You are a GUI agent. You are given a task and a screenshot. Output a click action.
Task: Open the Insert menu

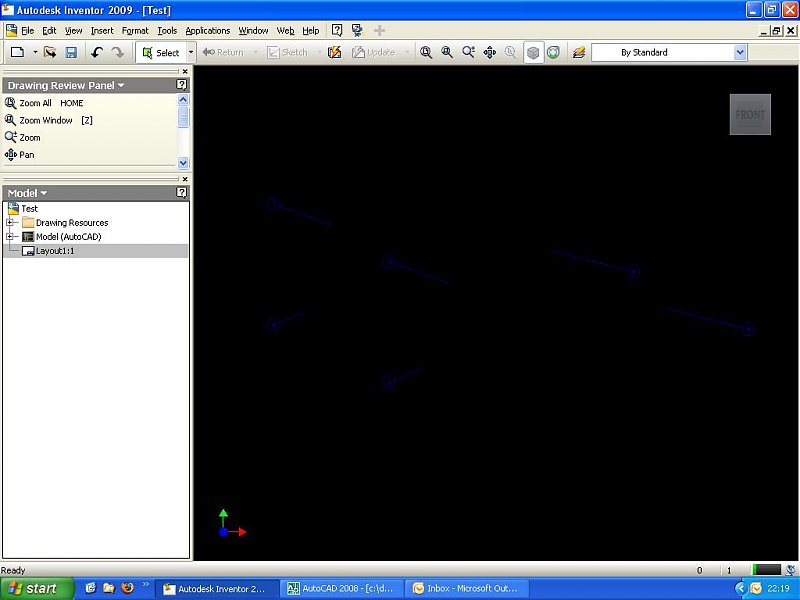click(102, 31)
